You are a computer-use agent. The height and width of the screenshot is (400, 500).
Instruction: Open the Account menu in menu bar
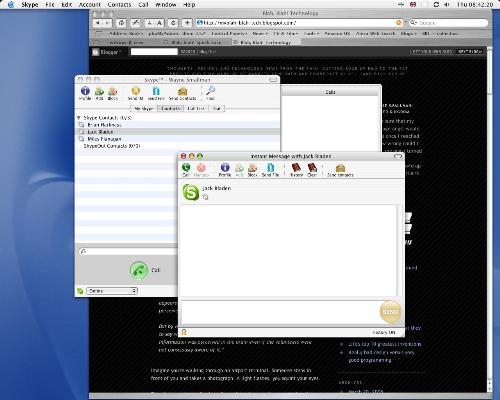click(x=90, y=5)
